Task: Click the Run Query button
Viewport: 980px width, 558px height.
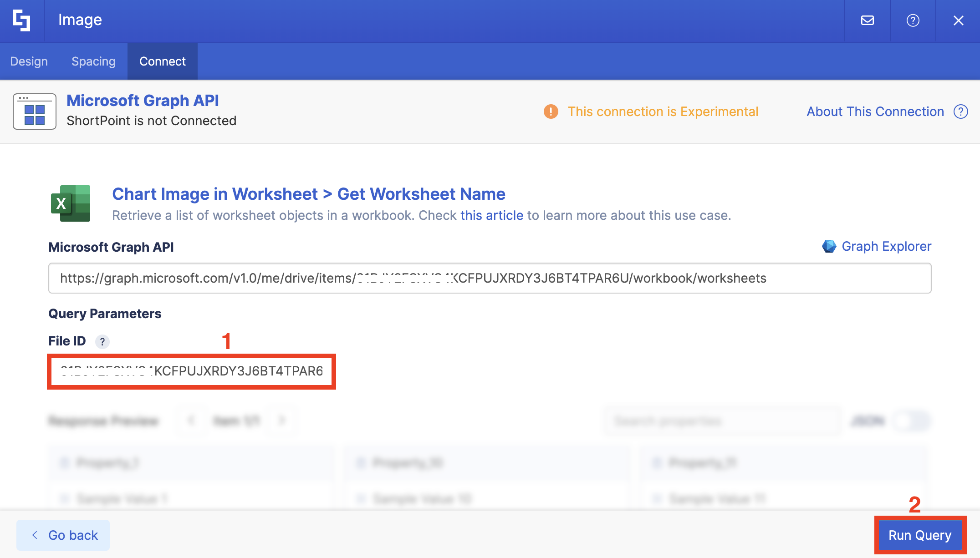Action: pyautogui.click(x=920, y=535)
